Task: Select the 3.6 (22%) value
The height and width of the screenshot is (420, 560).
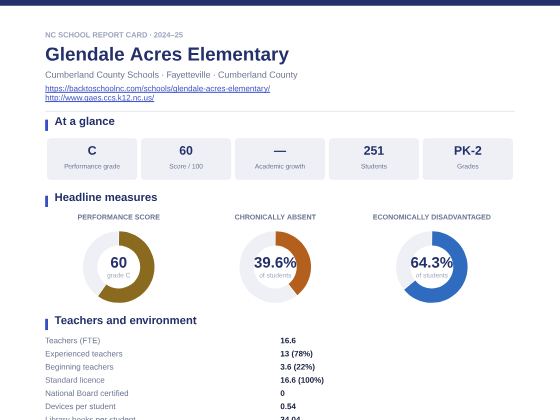Action: 298,367
